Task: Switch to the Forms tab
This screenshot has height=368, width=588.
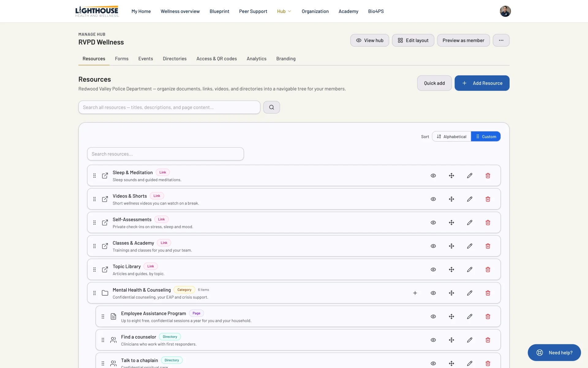Action: tap(122, 59)
